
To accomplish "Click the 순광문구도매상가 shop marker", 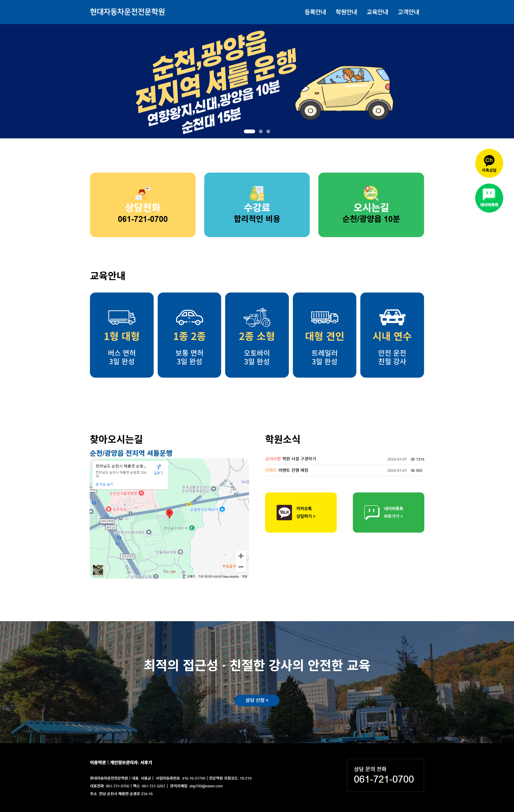I will pyautogui.click(x=222, y=509).
